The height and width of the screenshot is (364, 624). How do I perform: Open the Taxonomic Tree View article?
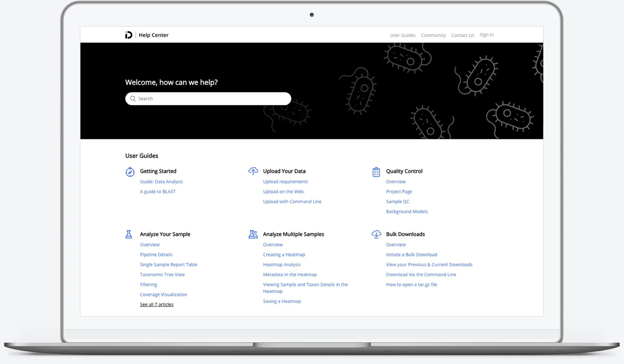click(x=162, y=275)
